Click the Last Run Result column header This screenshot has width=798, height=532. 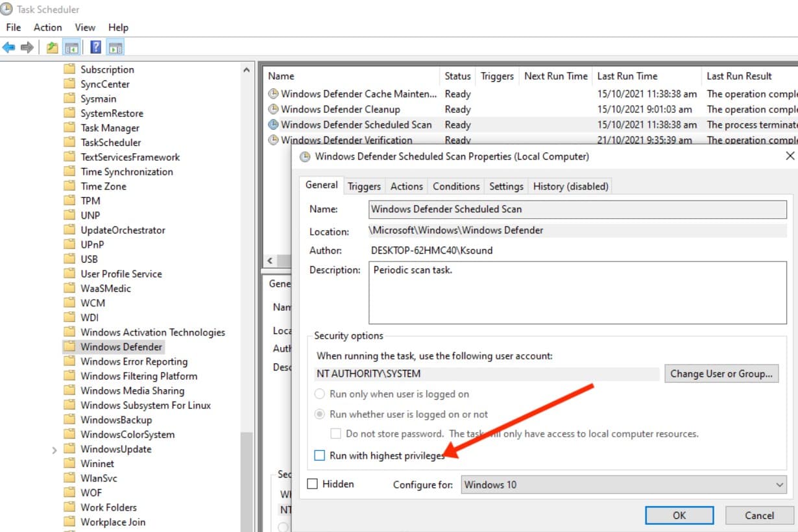(x=750, y=76)
